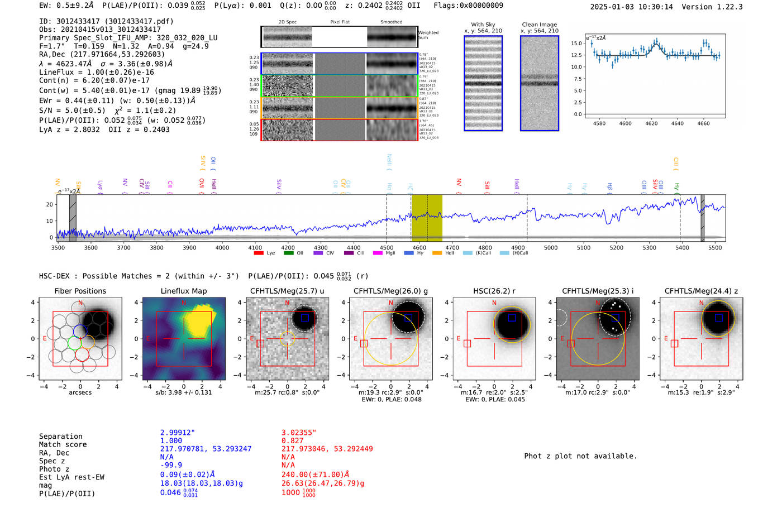Click the Primary Spec_Slot_IFU_AMP: 320_032_020_LU line

pos(128,38)
